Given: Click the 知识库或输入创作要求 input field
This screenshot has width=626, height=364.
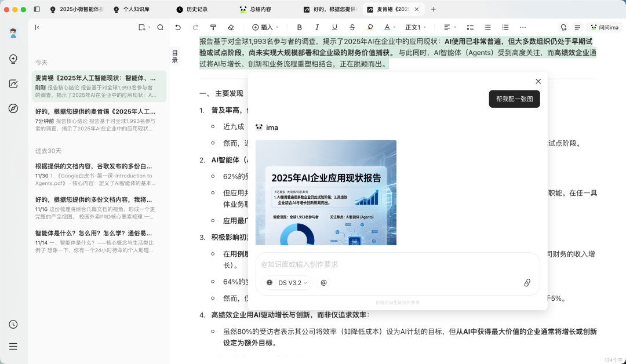Looking at the screenshot, I should (x=348, y=264).
